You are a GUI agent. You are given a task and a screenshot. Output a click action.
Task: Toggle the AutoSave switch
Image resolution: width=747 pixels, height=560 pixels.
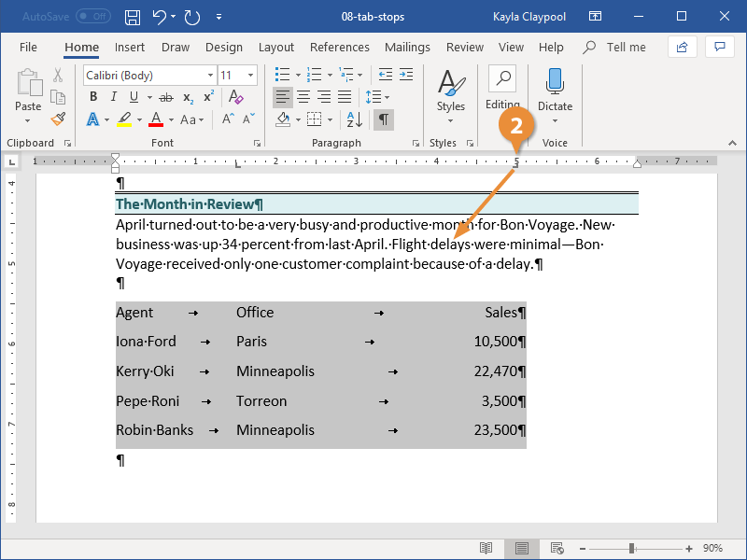click(x=92, y=17)
